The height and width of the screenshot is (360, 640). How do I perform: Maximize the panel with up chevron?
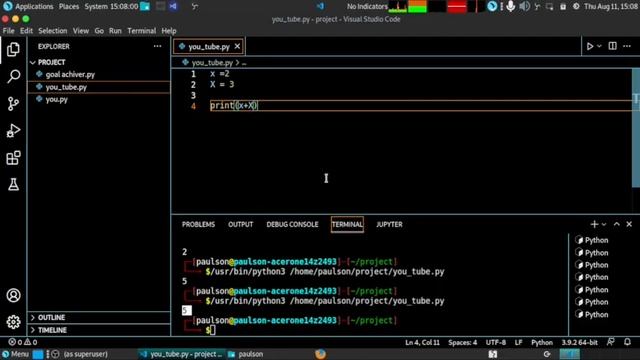[617, 224]
